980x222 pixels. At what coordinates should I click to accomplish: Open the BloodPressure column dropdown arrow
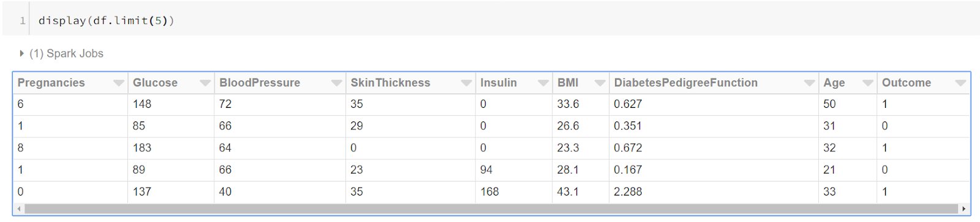click(336, 83)
